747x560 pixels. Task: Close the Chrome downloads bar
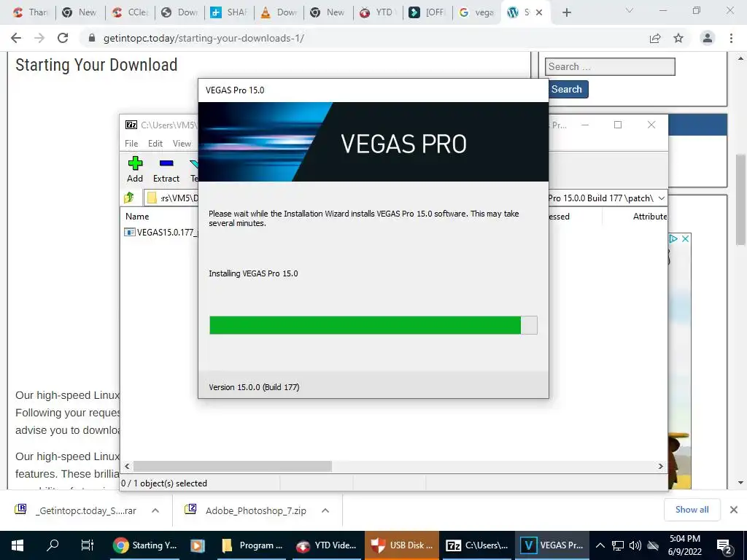click(734, 510)
